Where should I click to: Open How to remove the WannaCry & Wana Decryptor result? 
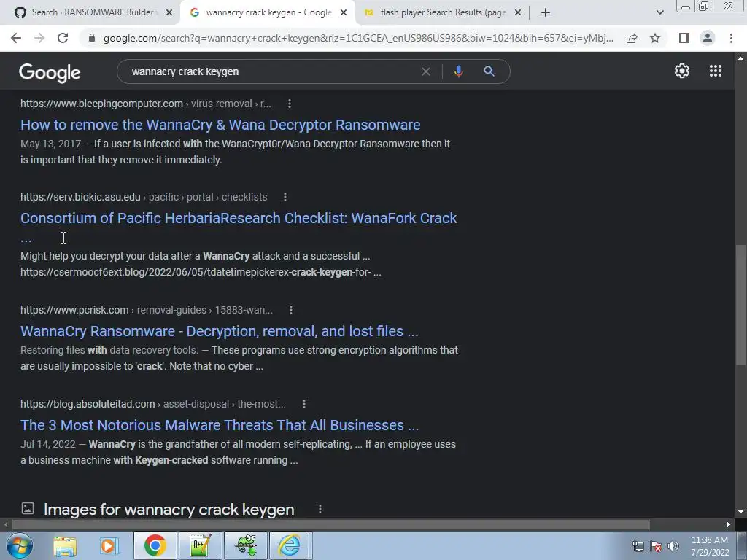point(220,125)
